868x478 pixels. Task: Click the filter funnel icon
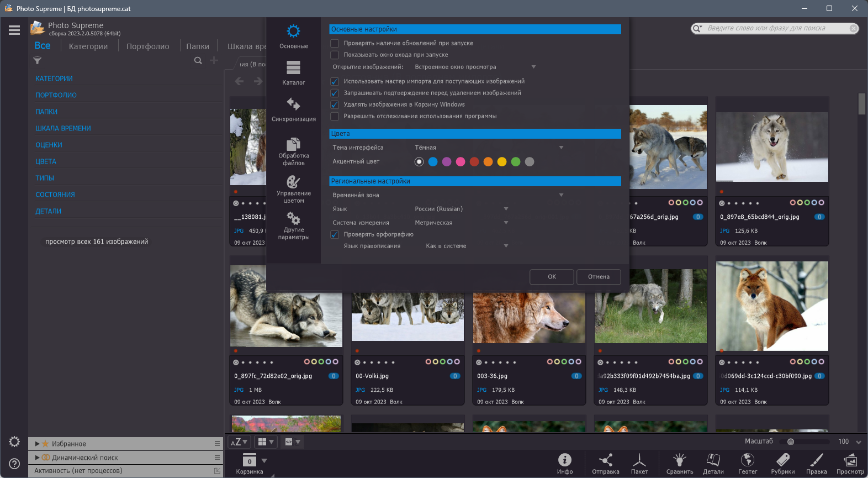38,60
